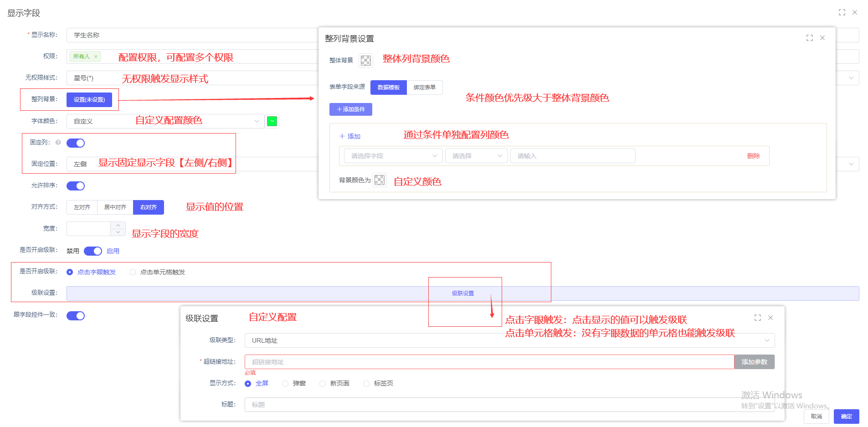The image size is (868, 427).
Task: Click the 添加条件 button
Action: (350, 109)
